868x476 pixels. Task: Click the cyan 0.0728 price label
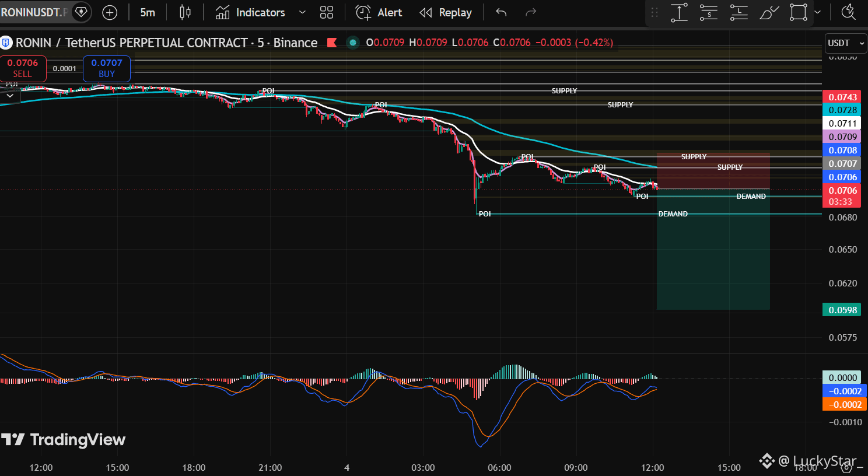(842, 110)
